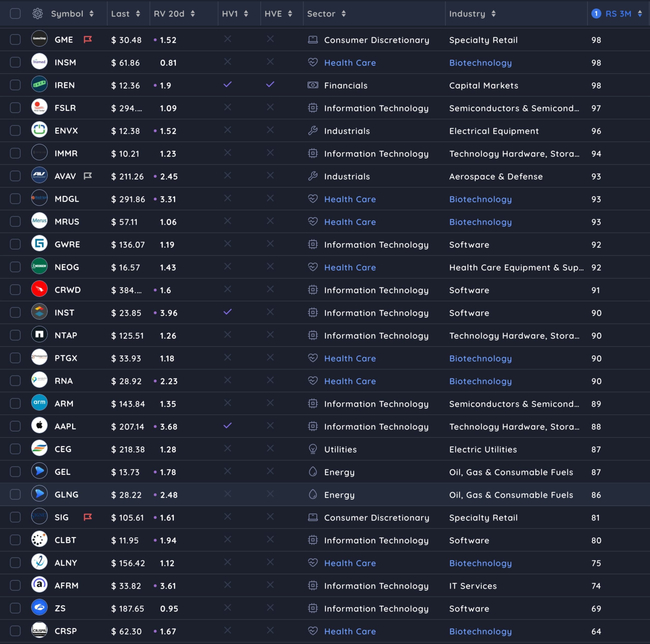Open Biotechnology link in PTGX row
650x644 pixels.
coord(480,358)
